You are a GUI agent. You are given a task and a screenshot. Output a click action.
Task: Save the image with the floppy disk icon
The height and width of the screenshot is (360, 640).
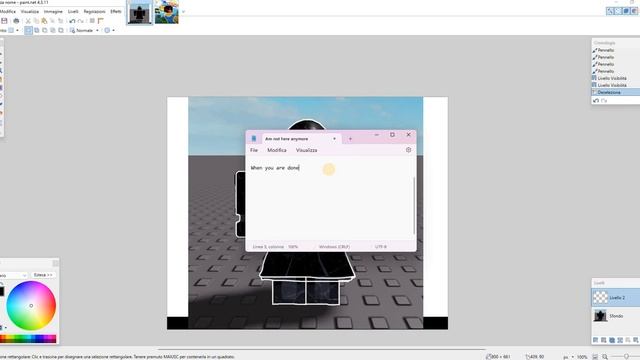pyautogui.click(x=4, y=21)
